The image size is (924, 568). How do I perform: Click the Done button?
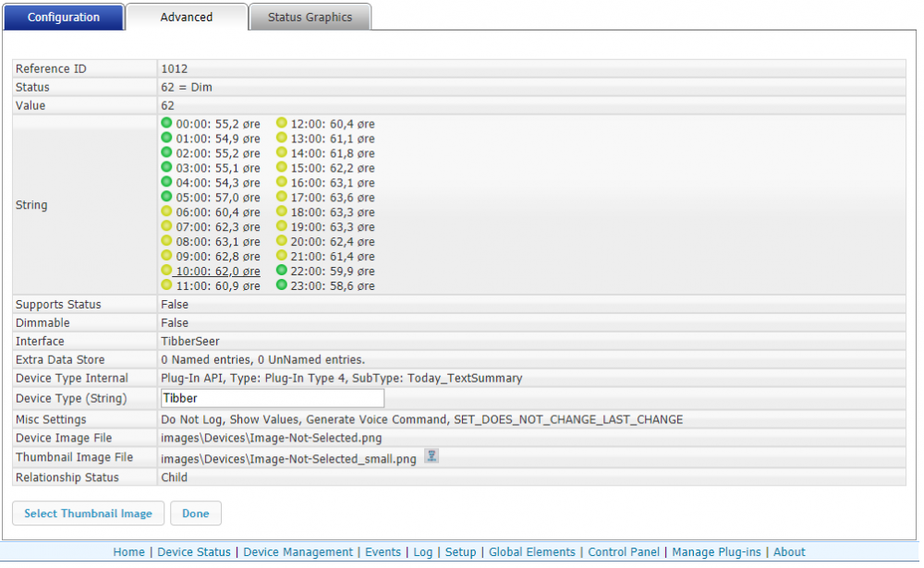tap(195, 514)
